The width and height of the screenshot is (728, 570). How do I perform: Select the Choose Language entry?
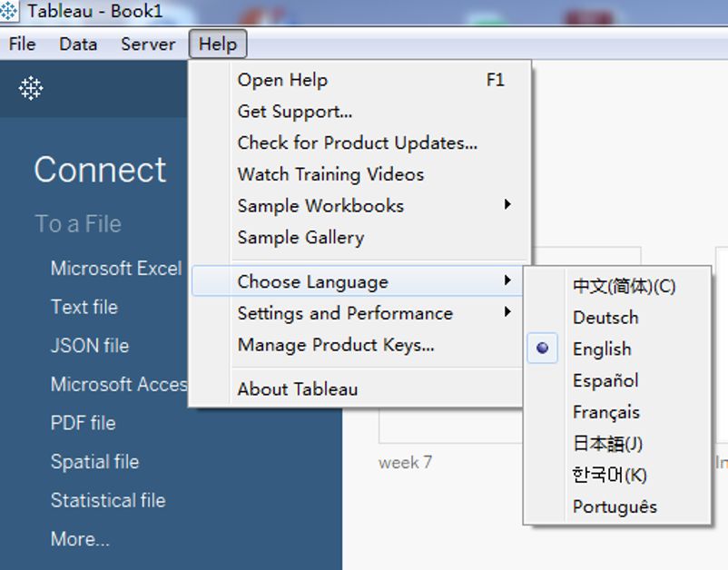[x=358, y=281]
